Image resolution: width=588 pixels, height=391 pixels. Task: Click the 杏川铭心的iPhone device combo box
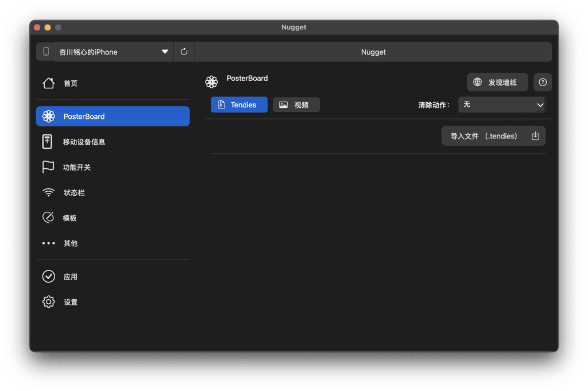pos(109,52)
